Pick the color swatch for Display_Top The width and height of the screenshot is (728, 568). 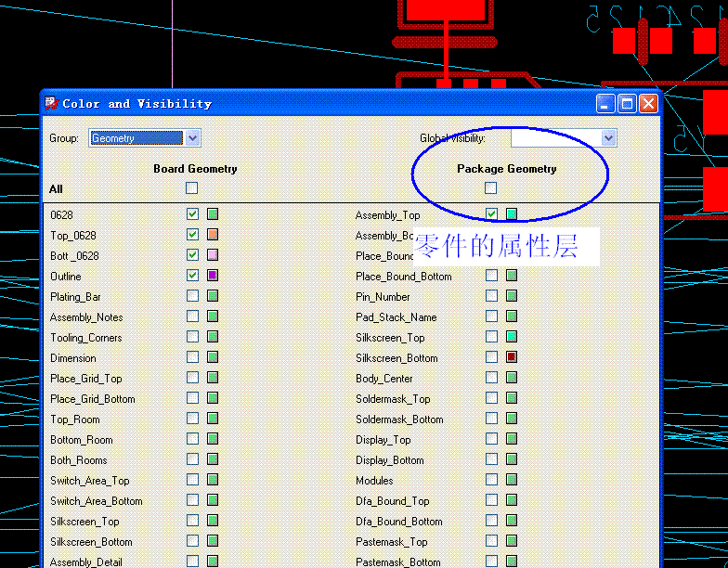(512, 438)
